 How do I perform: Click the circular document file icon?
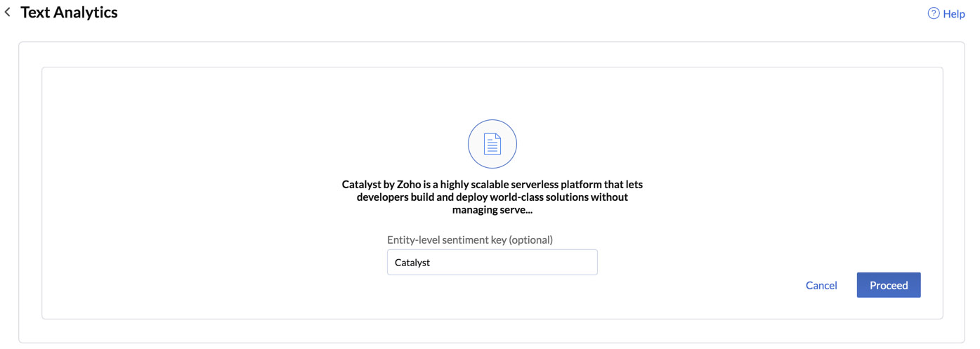[492, 144]
